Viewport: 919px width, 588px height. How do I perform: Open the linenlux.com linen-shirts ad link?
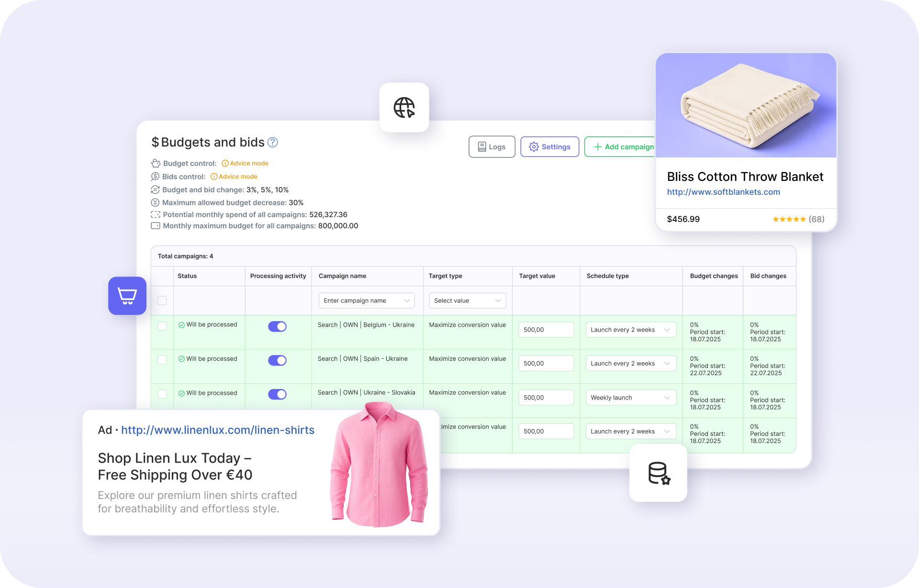pos(218,430)
